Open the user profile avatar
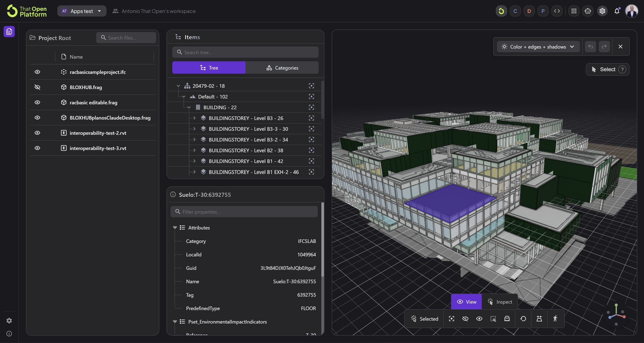 point(631,11)
